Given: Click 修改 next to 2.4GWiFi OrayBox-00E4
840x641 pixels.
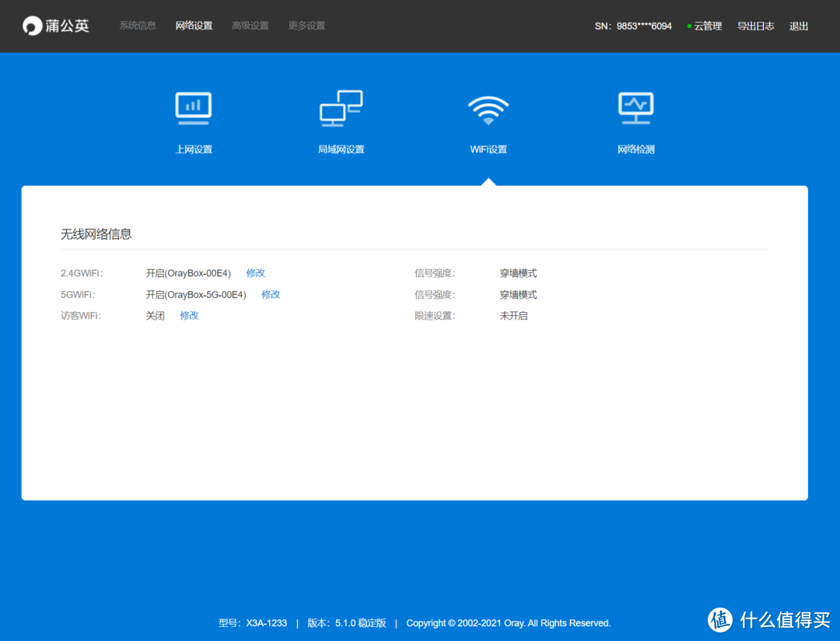Looking at the screenshot, I should pos(255,273).
